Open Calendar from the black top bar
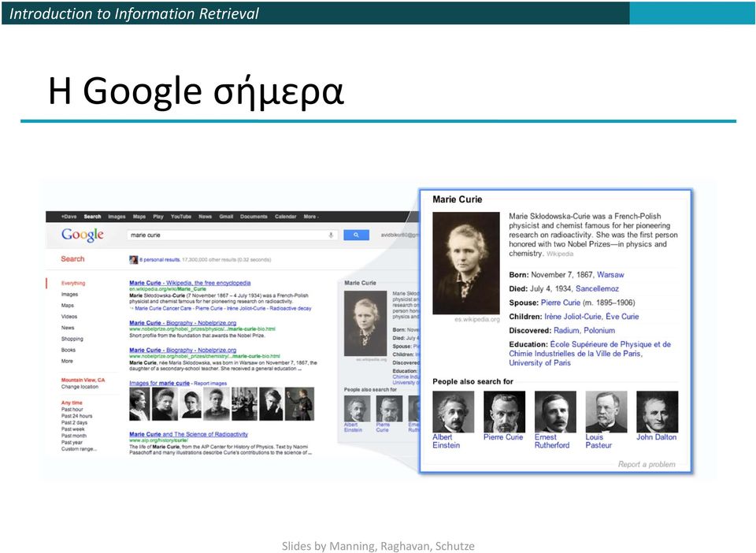Viewport: 756px width, 553px height. click(285, 217)
